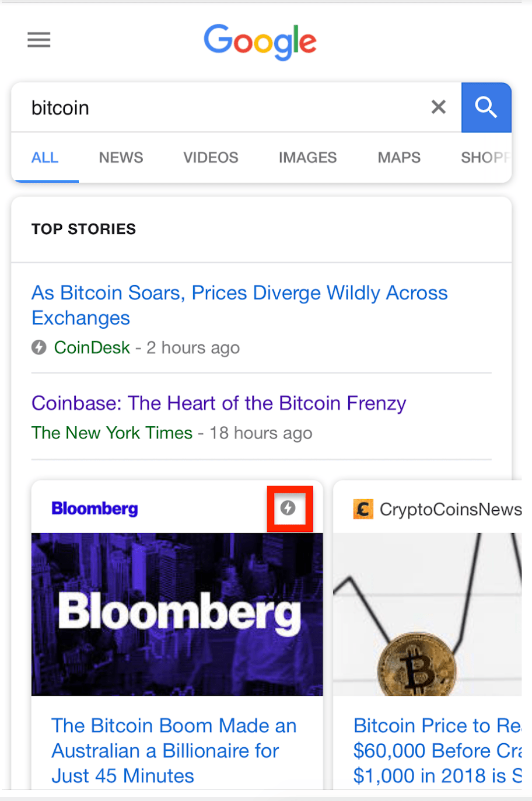Click AMP lightning icon on Bloomberg card
The image size is (532, 801).
tap(288, 508)
